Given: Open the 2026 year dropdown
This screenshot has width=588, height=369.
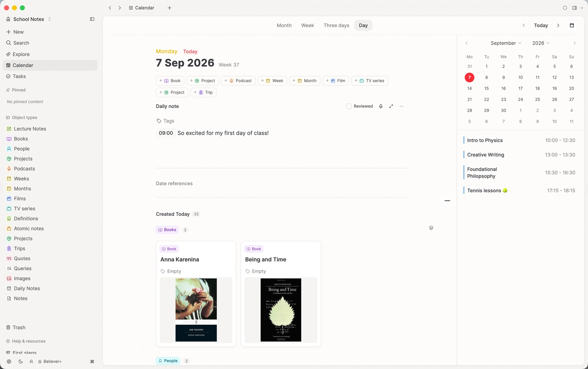Looking at the screenshot, I should (x=541, y=43).
